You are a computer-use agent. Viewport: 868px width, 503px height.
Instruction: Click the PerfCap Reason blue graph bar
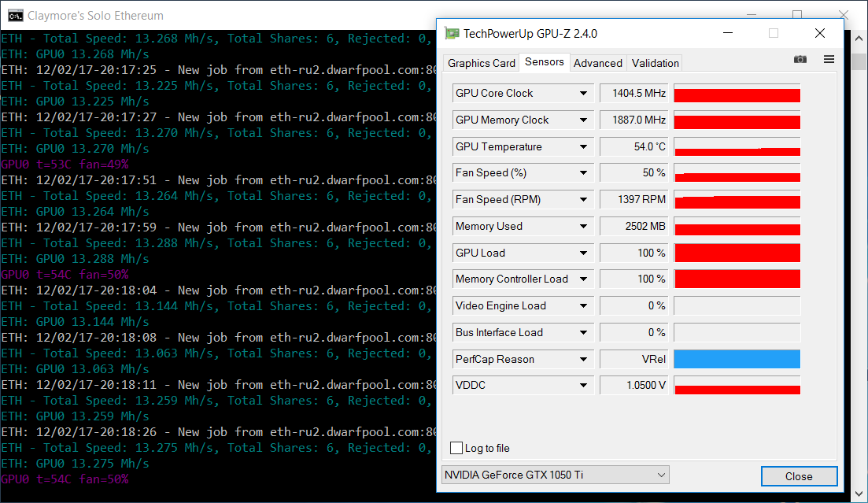pos(737,359)
